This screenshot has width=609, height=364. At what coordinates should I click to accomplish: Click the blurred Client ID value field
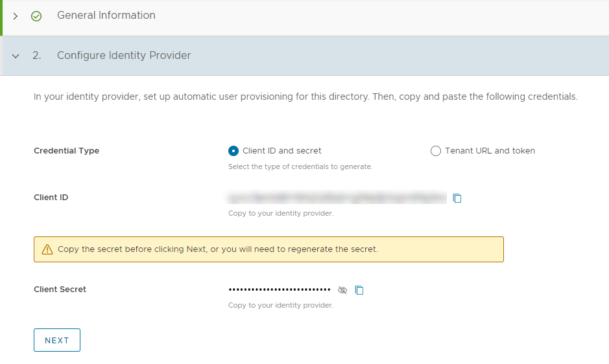coord(337,198)
